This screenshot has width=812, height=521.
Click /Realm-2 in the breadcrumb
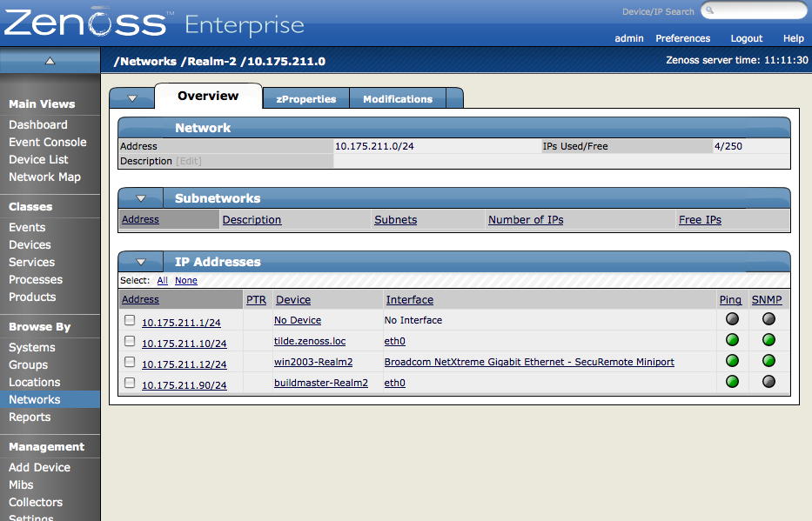tap(208, 61)
